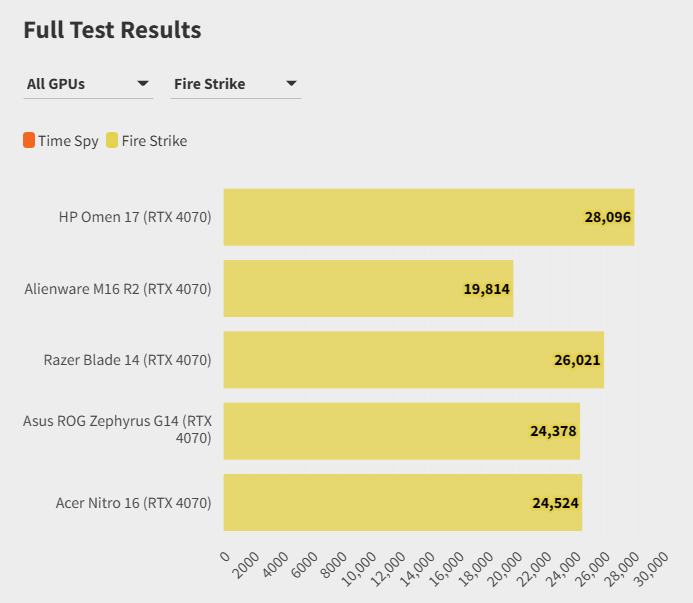The image size is (693, 603).
Task: Toggle the Time Spy legend label
Action: [x=68, y=141]
